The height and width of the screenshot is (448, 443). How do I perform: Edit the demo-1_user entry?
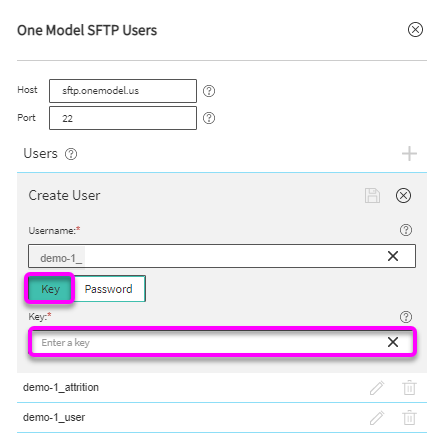point(377,418)
